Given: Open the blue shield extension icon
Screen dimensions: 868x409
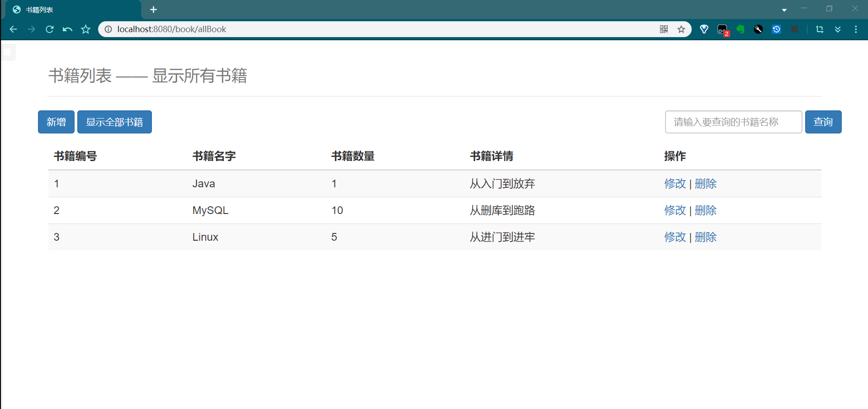Looking at the screenshot, I should pyautogui.click(x=704, y=29).
